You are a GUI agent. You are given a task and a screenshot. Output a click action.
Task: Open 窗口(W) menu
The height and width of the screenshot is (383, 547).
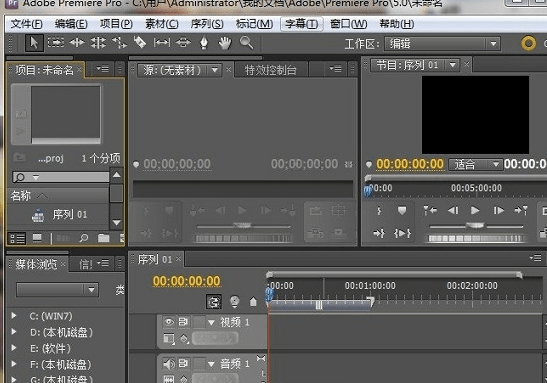[349, 24]
